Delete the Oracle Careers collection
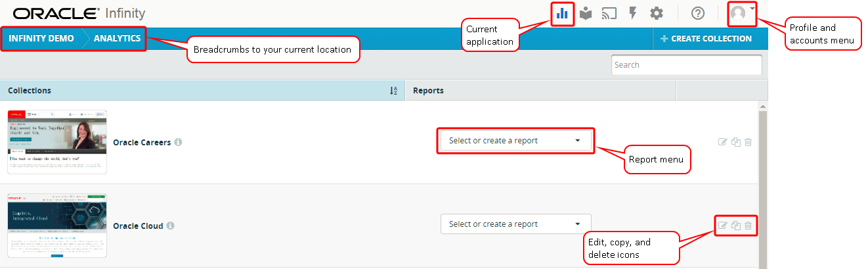868x269 pixels. 748,142
